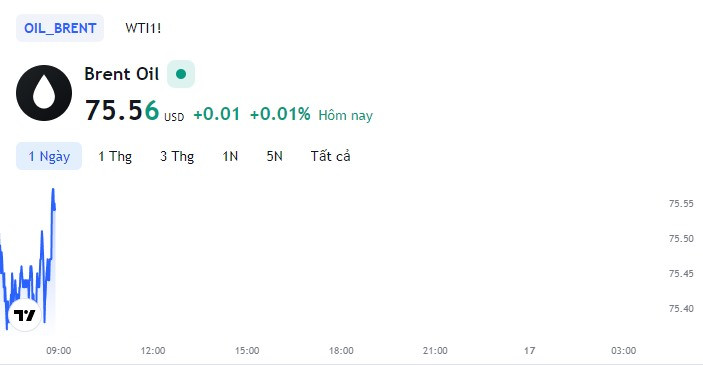Open the TradingView logo icon on chart

pyautogui.click(x=25, y=315)
